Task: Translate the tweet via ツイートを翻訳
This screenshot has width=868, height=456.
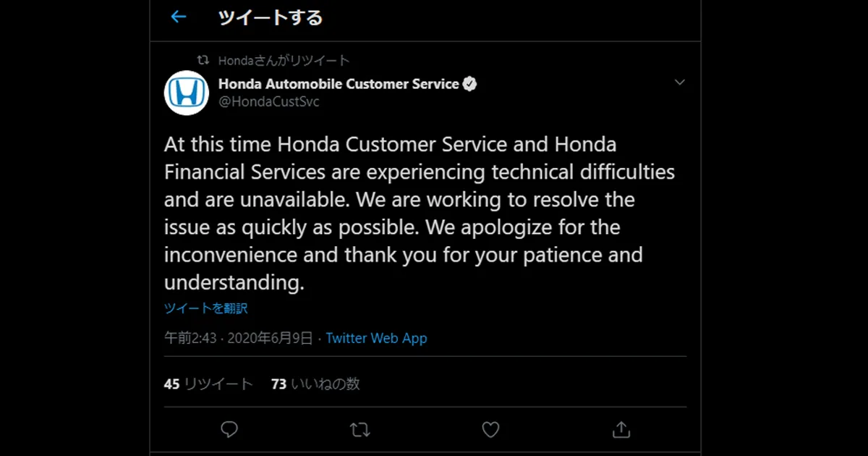Action: pyautogui.click(x=205, y=308)
